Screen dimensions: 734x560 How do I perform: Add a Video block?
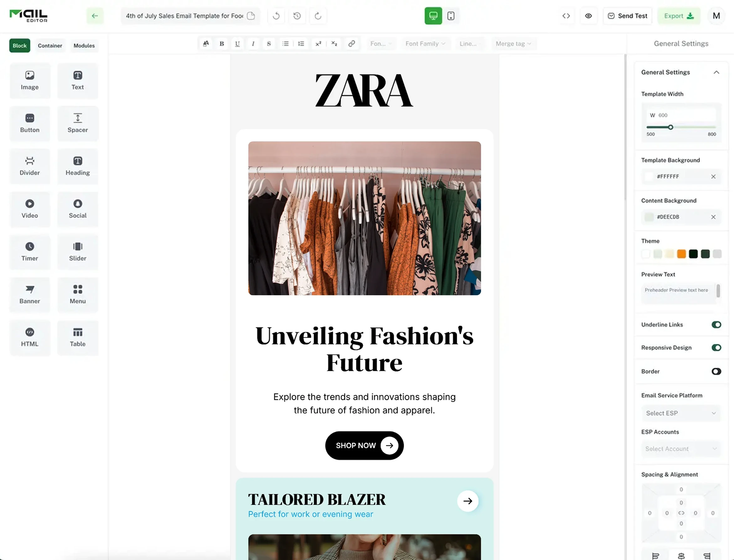(x=30, y=209)
